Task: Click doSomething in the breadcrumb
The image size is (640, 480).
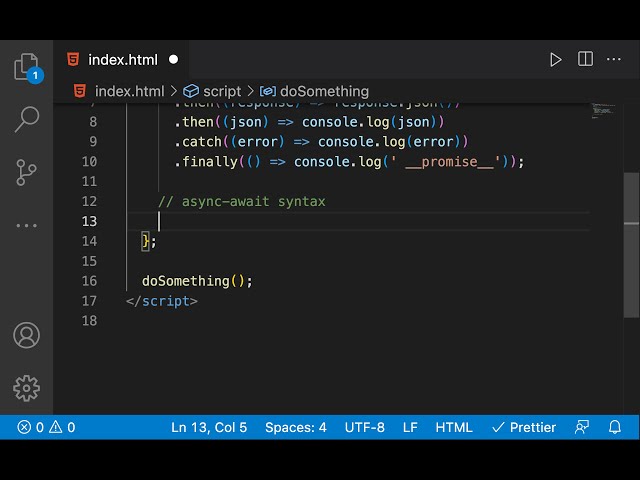Action: pos(324,91)
